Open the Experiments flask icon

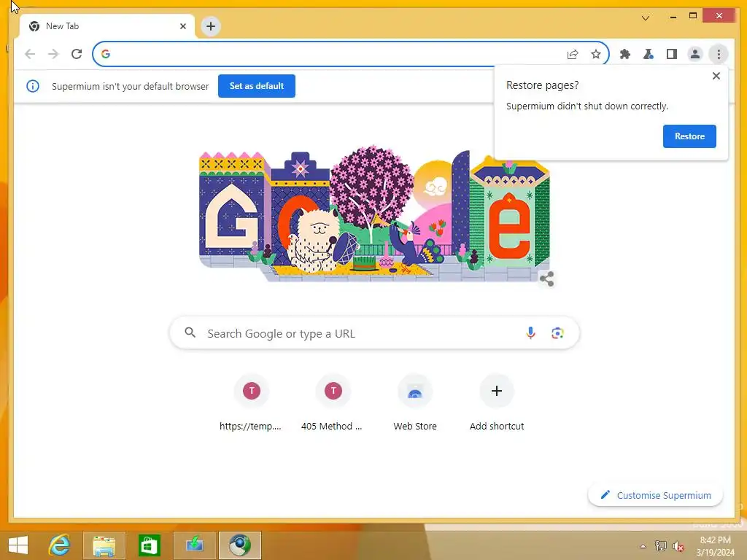click(649, 54)
